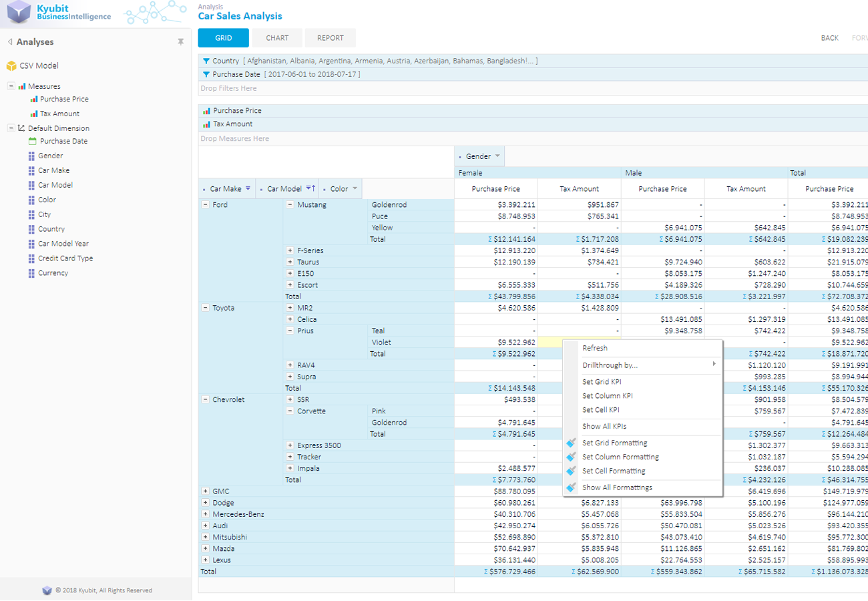Select the Tax Amount measure icon
Screen dimensions: 868x601
click(x=33, y=114)
